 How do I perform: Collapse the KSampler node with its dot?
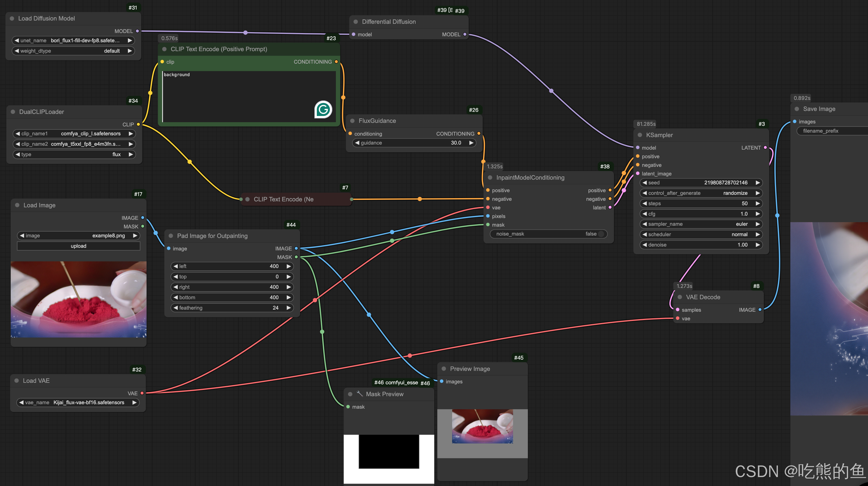(x=640, y=135)
